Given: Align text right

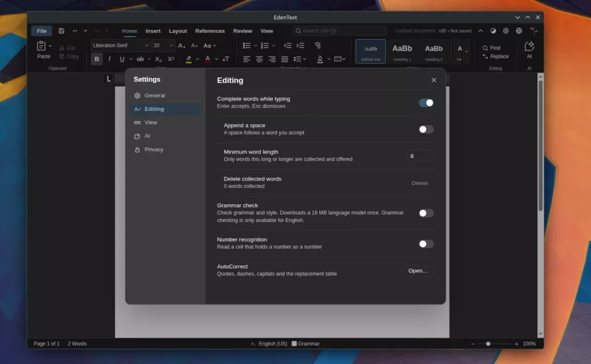Looking at the screenshot, I should coord(272,59).
